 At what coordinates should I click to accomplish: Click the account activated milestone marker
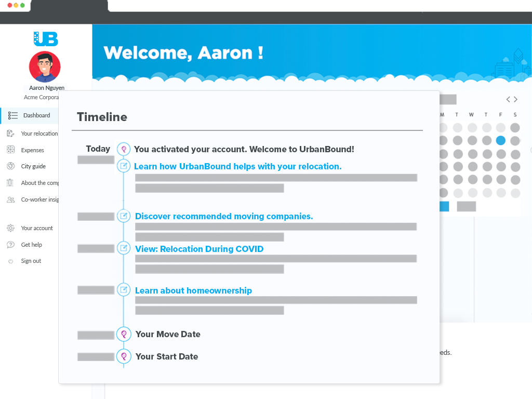pyautogui.click(x=124, y=149)
